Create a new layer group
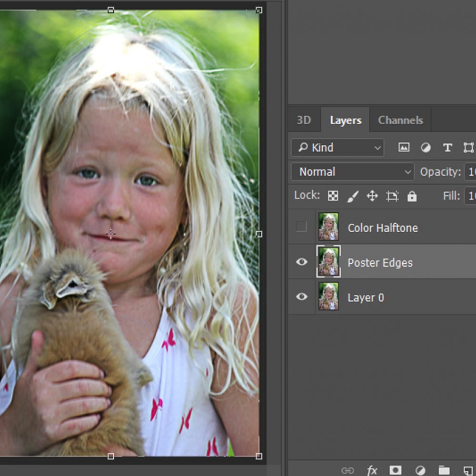The image size is (476, 476). click(444, 469)
